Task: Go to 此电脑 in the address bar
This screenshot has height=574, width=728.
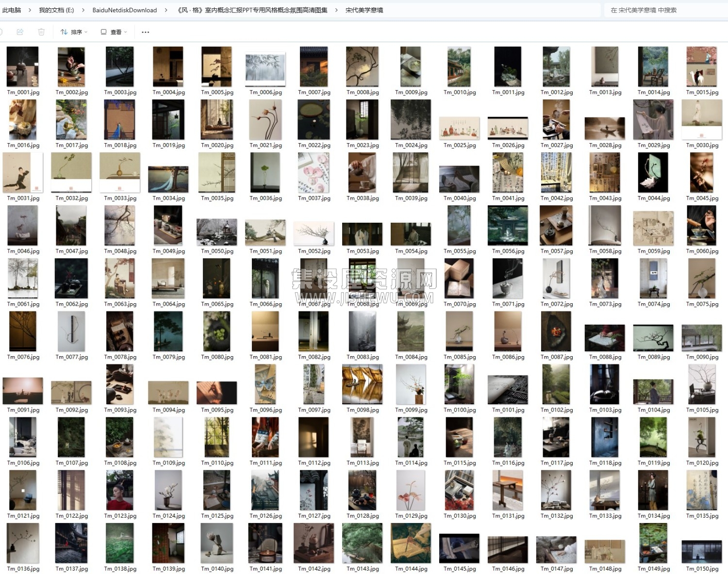Action: 12,10
